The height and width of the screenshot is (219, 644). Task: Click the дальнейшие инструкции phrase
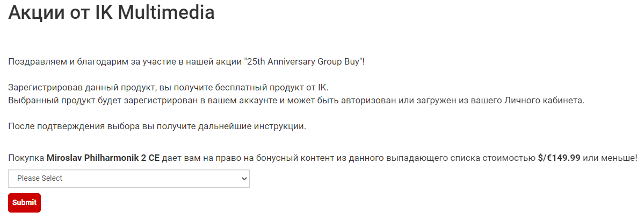[x=258, y=126]
